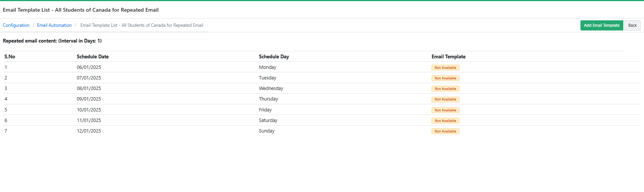The height and width of the screenshot is (192, 644).
Task: Select Not Available badge for Friday
Action: [445, 110]
